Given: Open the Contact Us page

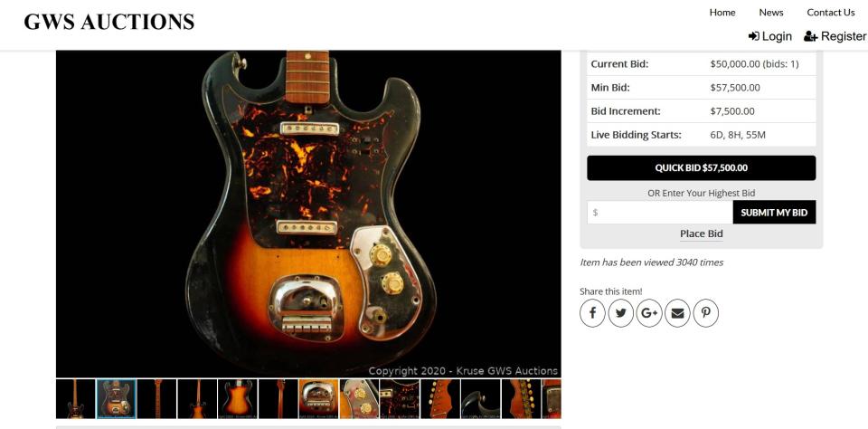Looking at the screenshot, I should tap(831, 12).
